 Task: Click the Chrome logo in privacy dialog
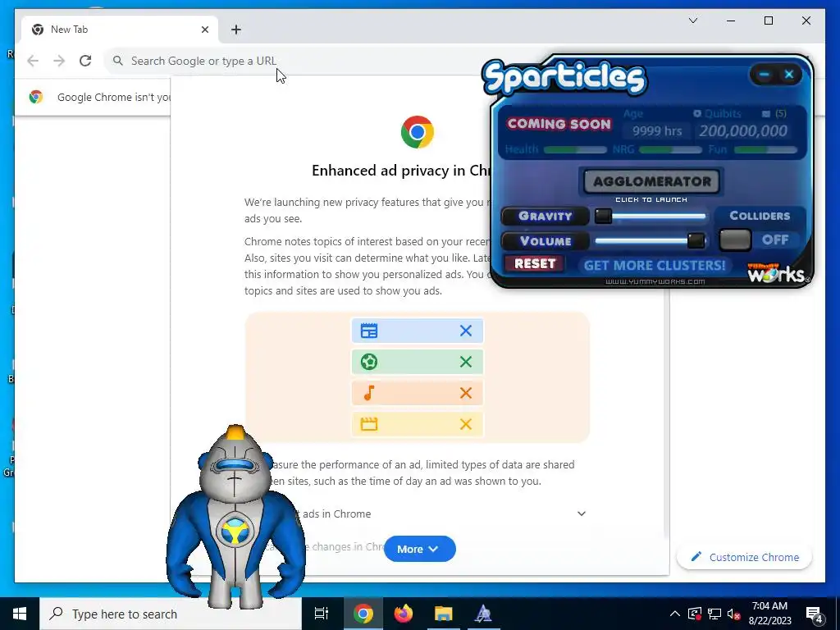pyautogui.click(x=418, y=132)
